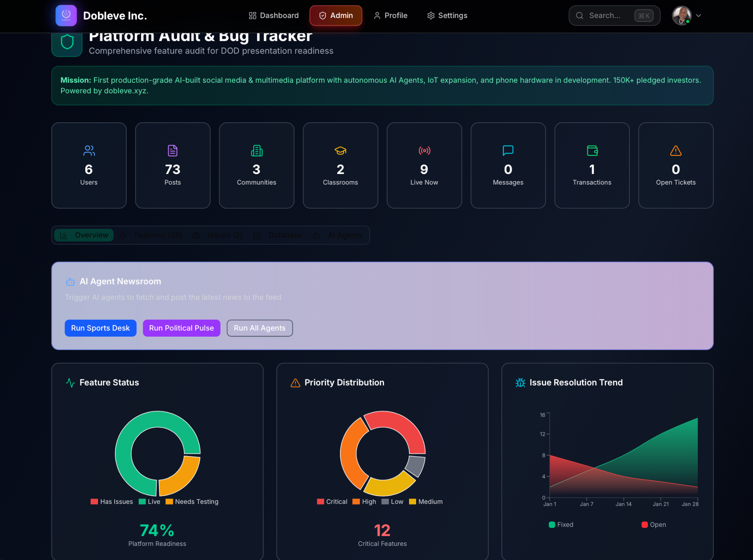Switch to the Overview tab
The height and width of the screenshot is (560, 753).
point(84,235)
